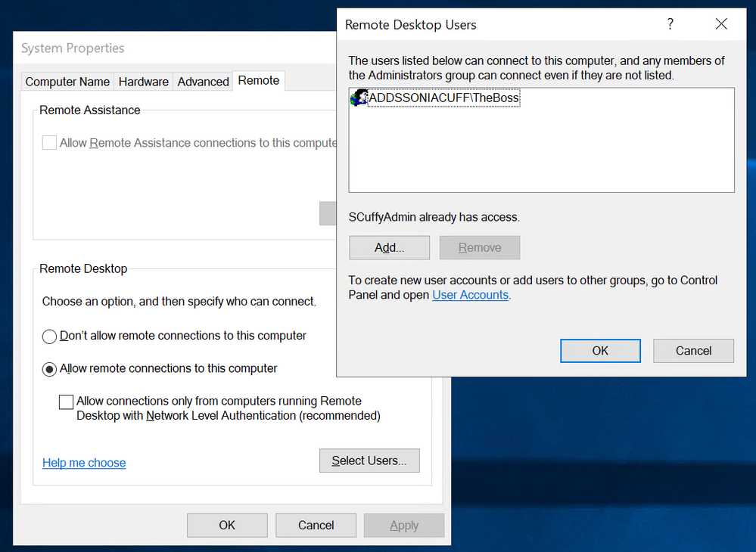Viewport: 756px width, 552px height.
Task: Close the Remote Desktop Users dialog
Action: 721,23
